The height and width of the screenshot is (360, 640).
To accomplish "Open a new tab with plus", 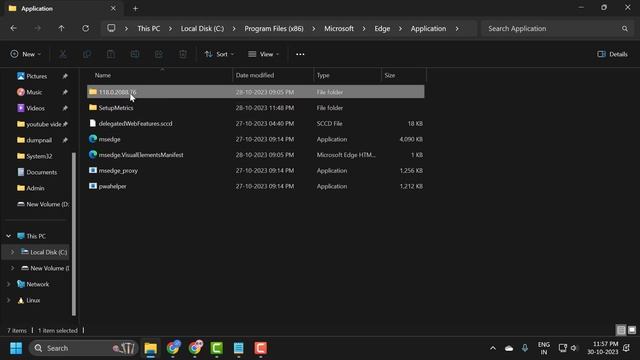I will pyautogui.click(x=135, y=8).
